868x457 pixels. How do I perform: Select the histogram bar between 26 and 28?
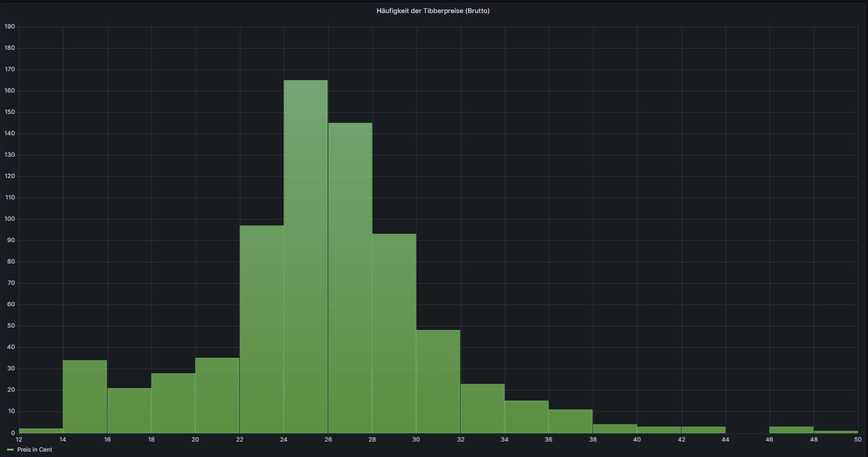tap(350, 278)
